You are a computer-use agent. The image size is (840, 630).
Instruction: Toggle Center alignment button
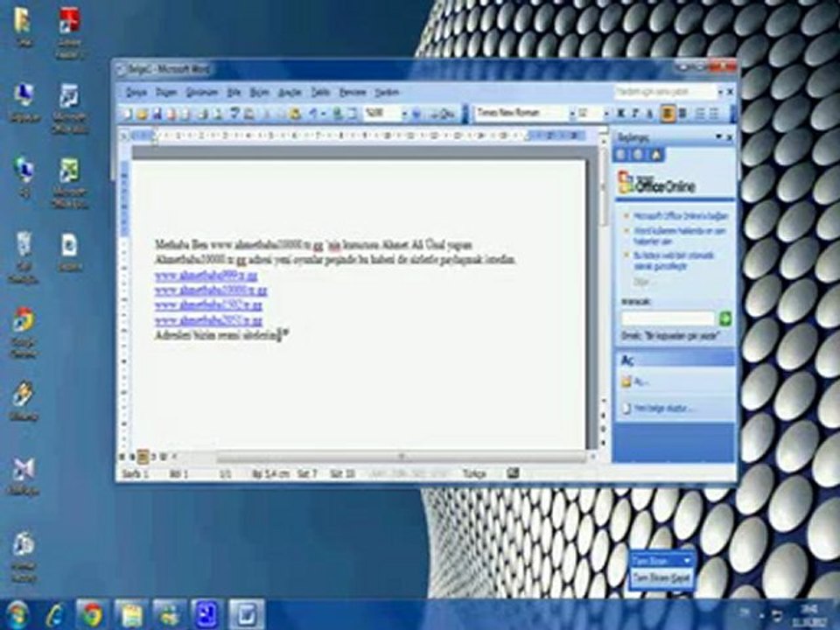pos(682,114)
